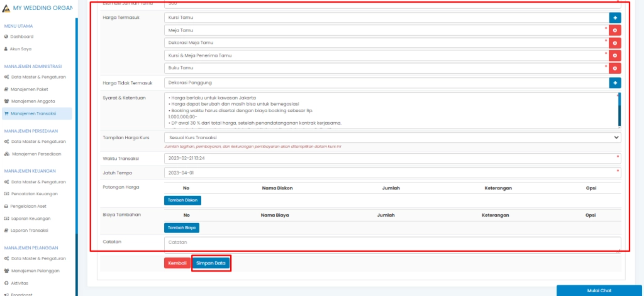This screenshot has height=296, width=644.
Task: Add item next to Dekorasi Panggung field
Action: click(x=615, y=83)
